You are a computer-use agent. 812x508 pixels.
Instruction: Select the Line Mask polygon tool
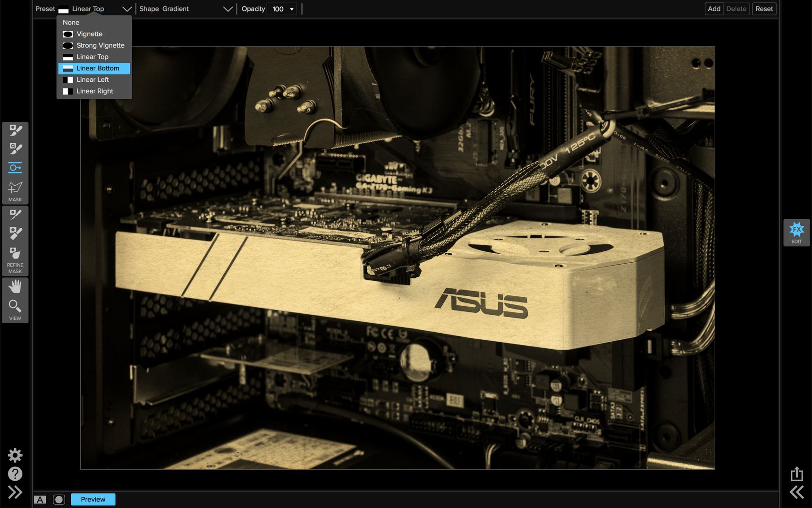(x=15, y=188)
